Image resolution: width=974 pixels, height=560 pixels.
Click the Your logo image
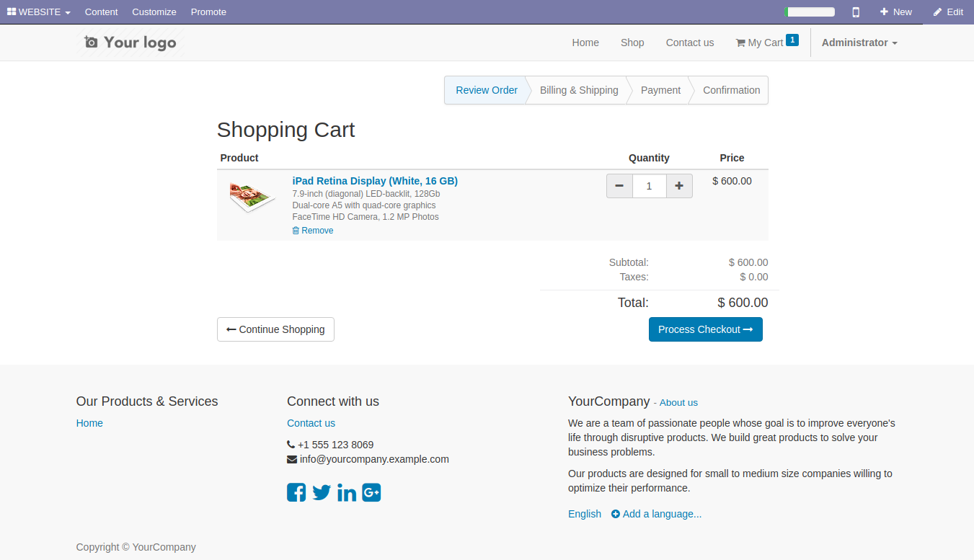click(130, 43)
